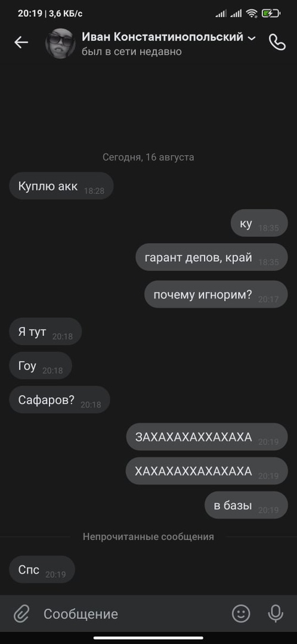Tap the 'Сегодня, 16 августа' date label
The image size is (297, 644).
pos(148,157)
